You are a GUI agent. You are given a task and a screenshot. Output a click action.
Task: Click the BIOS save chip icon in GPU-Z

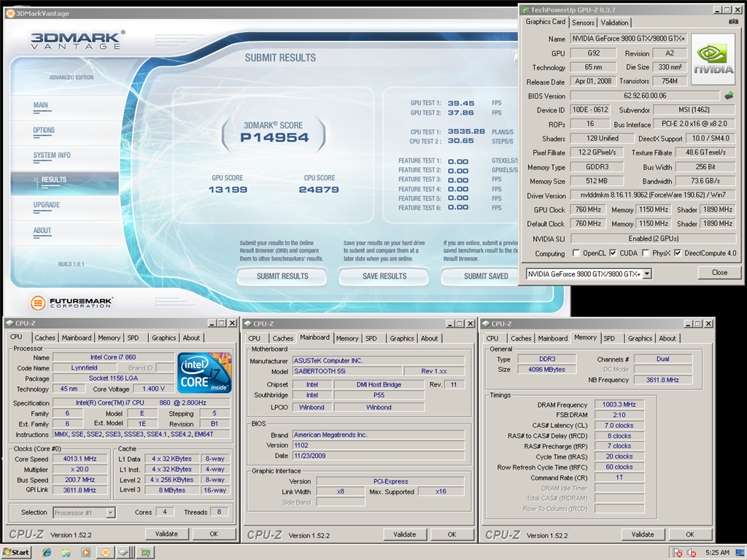[x=729, y=96]
